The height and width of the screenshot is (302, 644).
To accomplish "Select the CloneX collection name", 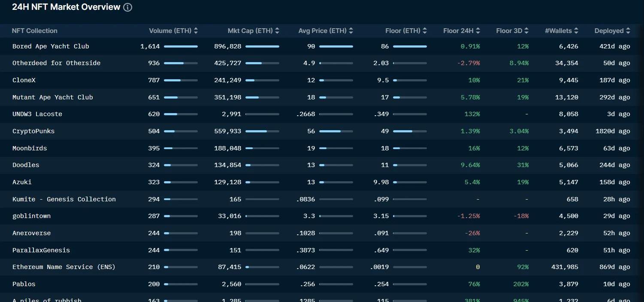I will point(24,80).
